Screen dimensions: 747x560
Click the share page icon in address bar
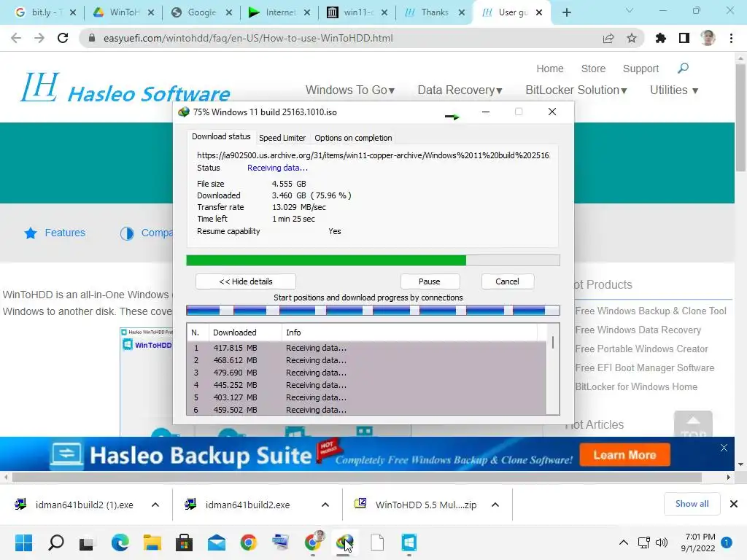click(608, 38)
